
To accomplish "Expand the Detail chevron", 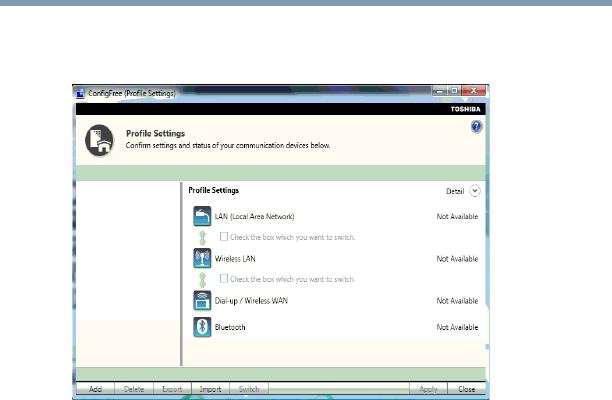I will pos(475,191).
